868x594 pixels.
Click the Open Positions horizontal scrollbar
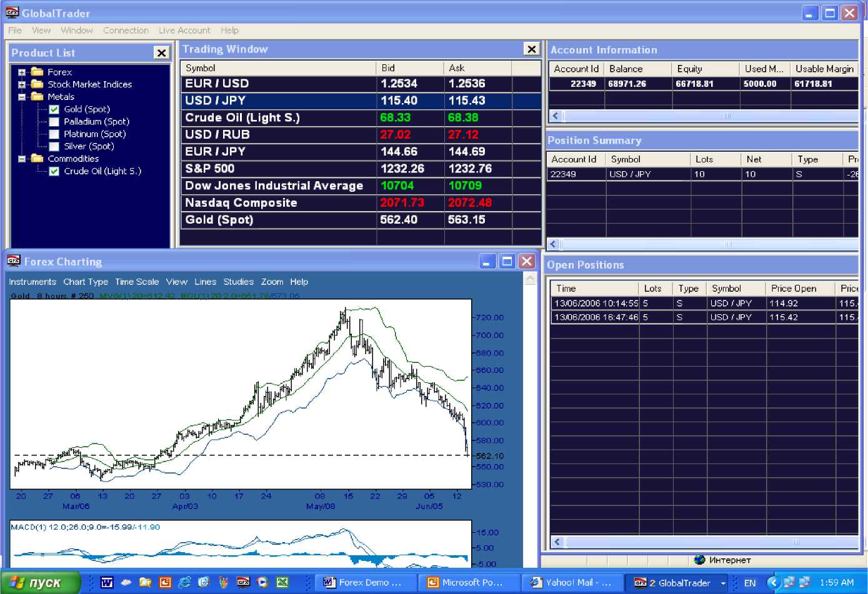coord(704,542)
